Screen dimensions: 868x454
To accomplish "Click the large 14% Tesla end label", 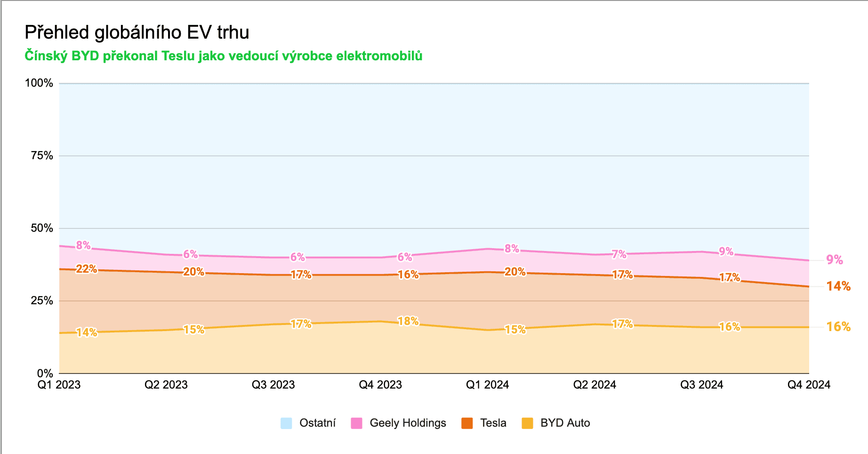I will [838, 286].
